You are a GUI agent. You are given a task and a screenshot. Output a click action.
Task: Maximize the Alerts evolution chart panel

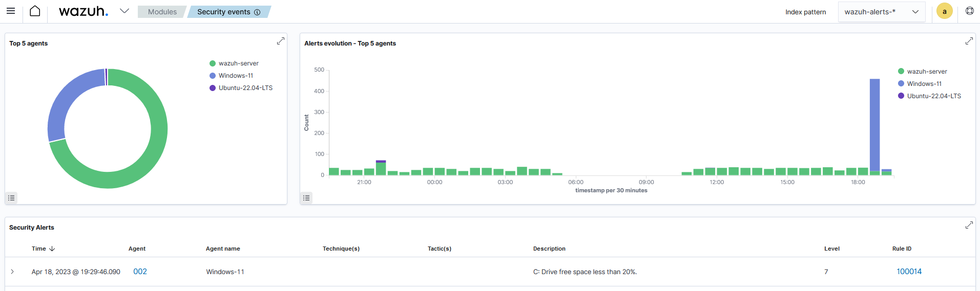pos(969,41)
